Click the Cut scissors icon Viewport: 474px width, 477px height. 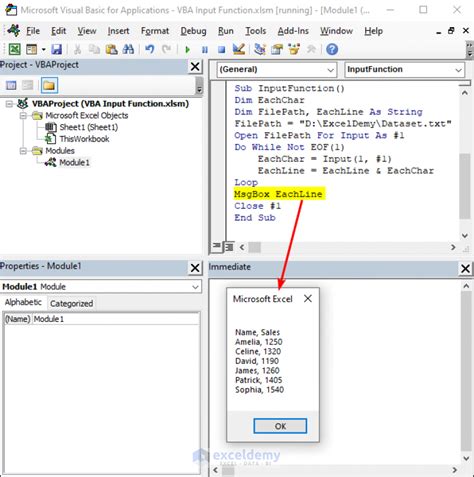pos(77,49)
